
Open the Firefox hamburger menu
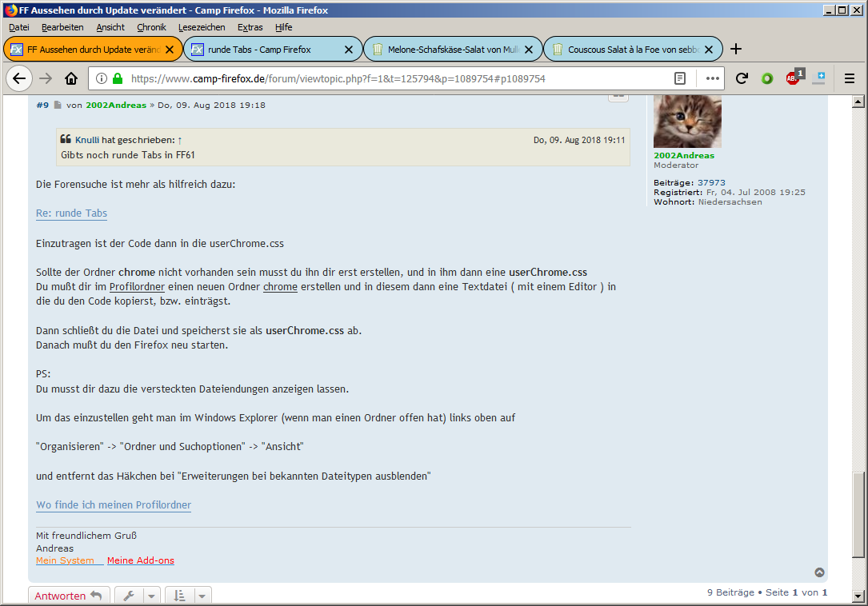pos(850,78)
